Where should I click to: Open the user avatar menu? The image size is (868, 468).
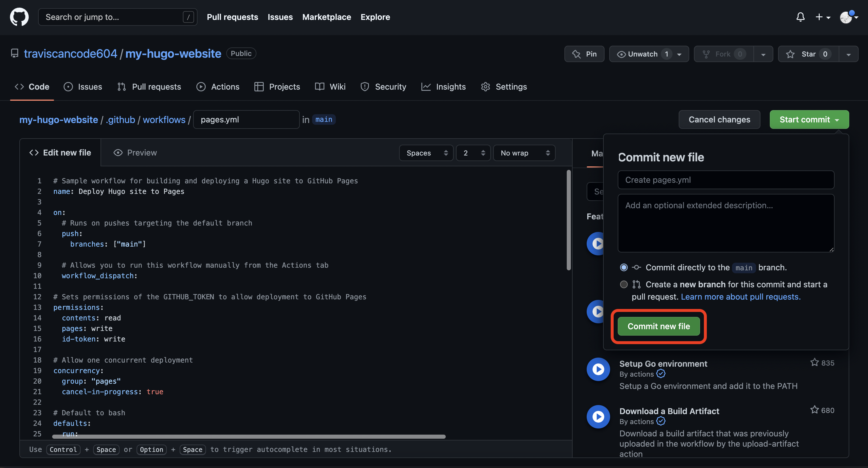848,17
